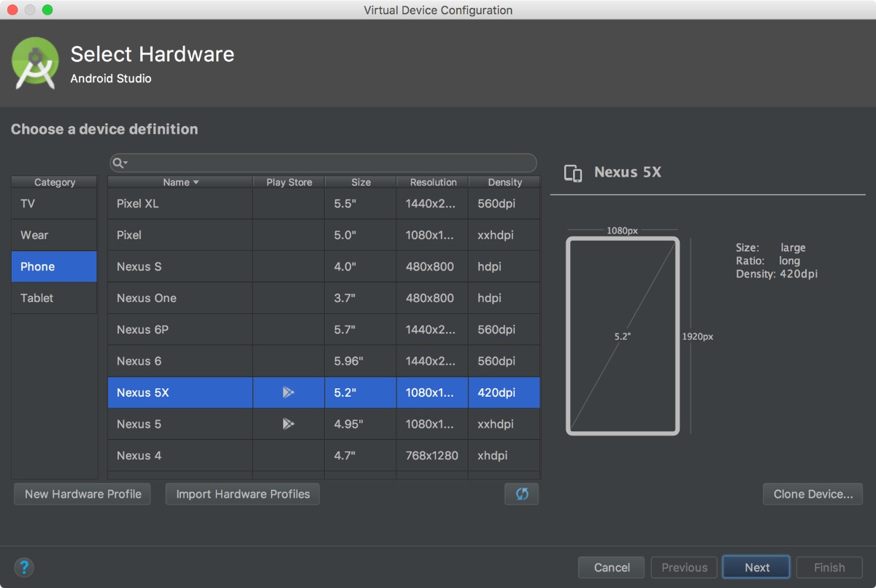
Task: Sort devices by the Size column header
Action: pyautogui.click(x=361, y=182)
